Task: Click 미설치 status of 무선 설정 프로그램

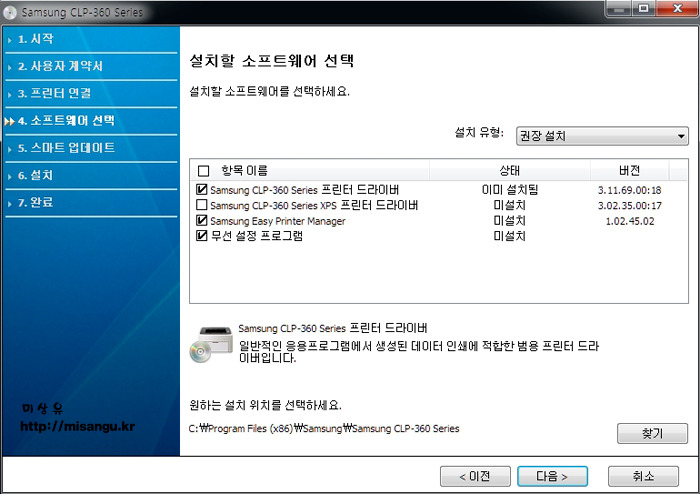Action: click(509, 236)
